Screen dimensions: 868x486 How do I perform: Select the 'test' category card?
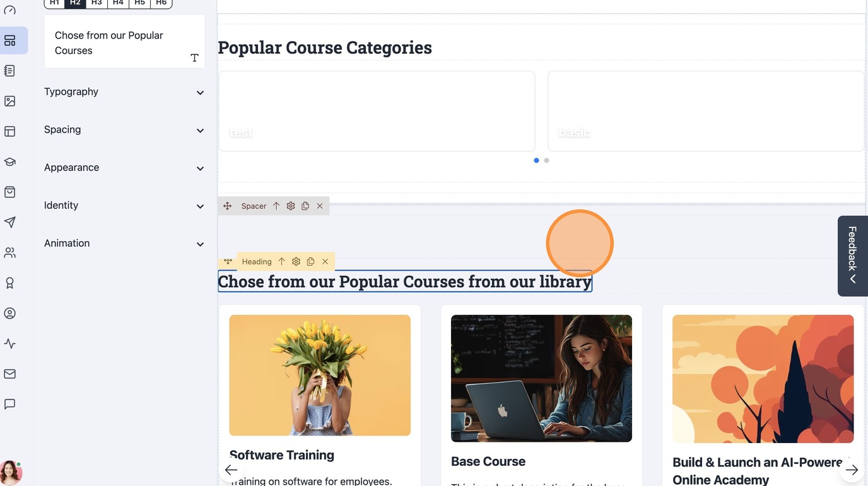point(377,111)
